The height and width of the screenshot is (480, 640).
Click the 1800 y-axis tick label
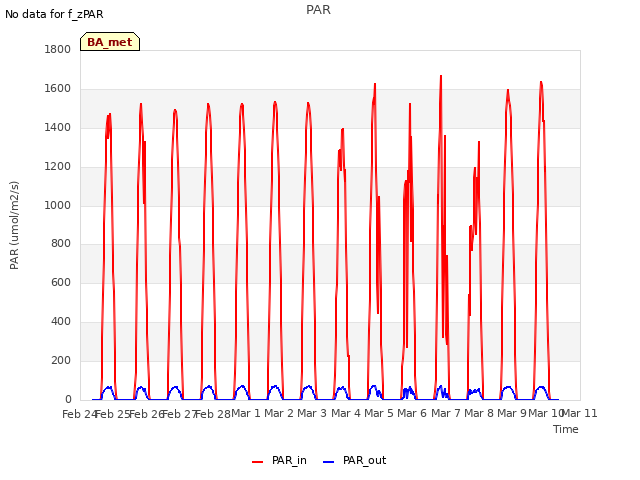pyautogui.click(x=58, y=50)
